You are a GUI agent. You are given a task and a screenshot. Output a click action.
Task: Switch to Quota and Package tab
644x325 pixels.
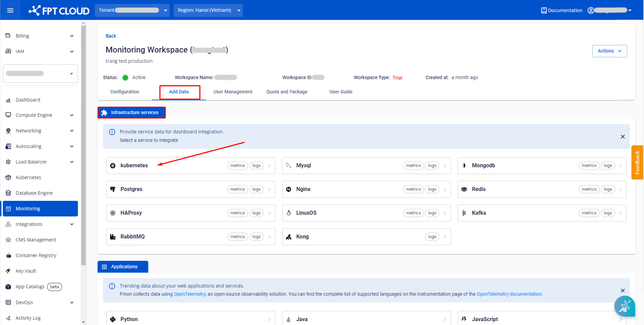(287, 92)
